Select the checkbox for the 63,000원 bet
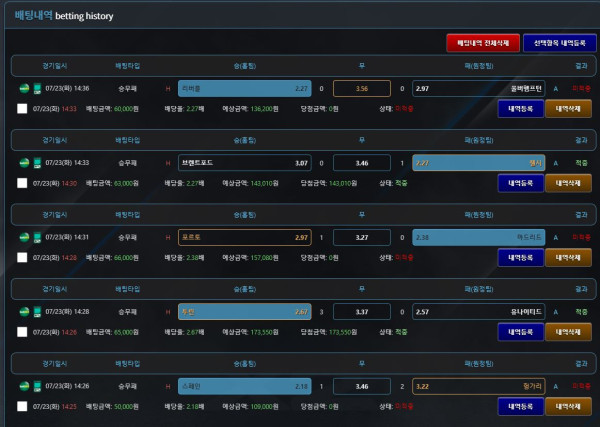600x427 pixels. (x=22, y=183)
